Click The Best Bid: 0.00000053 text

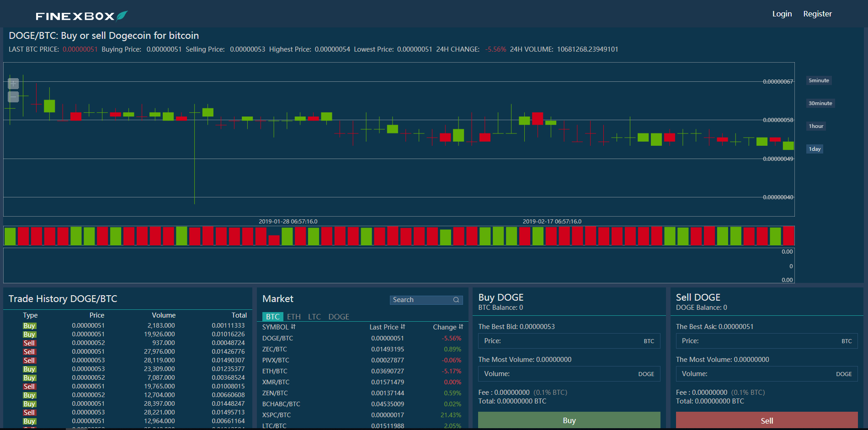(517, 327)
